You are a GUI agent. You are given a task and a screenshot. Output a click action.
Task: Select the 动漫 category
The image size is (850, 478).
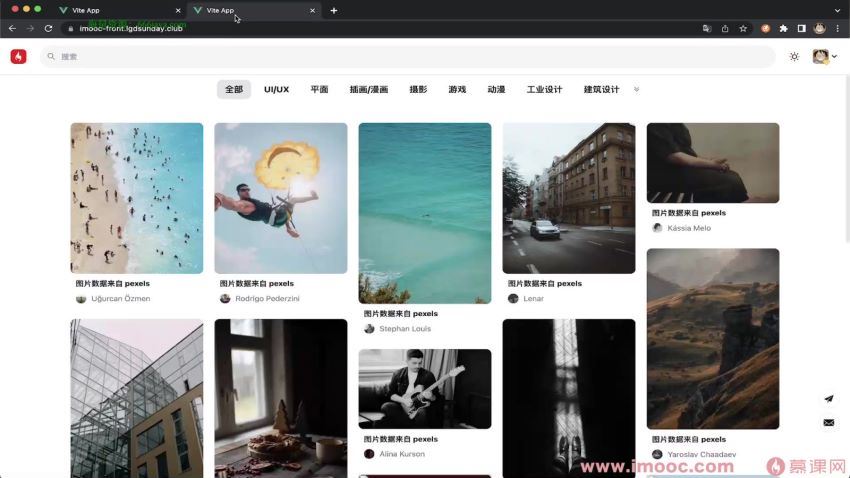click(496, 89)
